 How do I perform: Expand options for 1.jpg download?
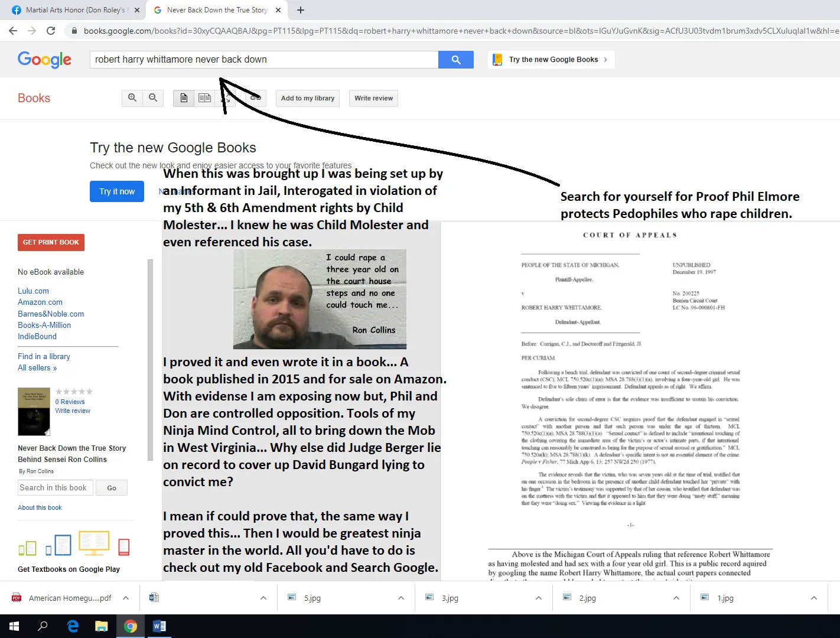[x=814, y=598]
